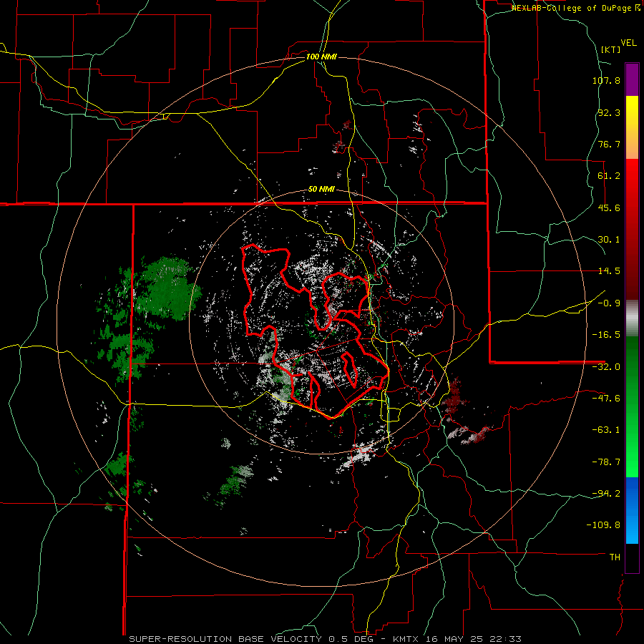The image size is (644, 644).
Task: Select the -32.0 legend value
Action: pyautogui.click(x=606, y=367)
